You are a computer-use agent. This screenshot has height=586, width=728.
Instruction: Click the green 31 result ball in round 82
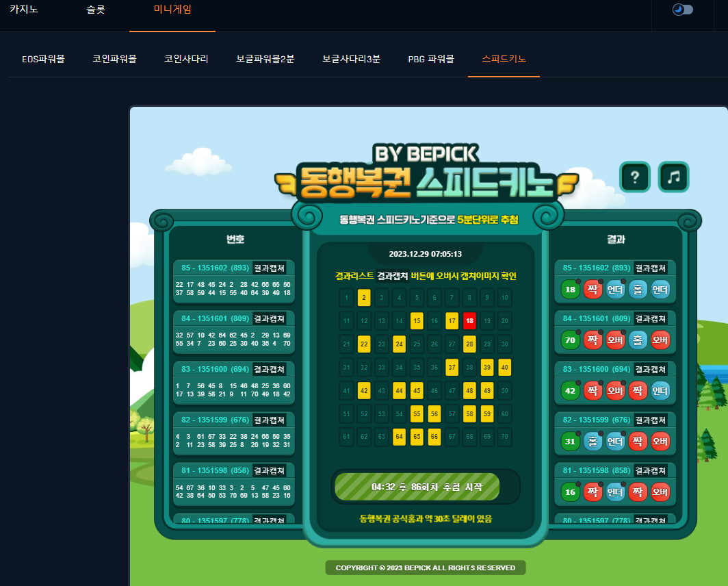[570, 441]
